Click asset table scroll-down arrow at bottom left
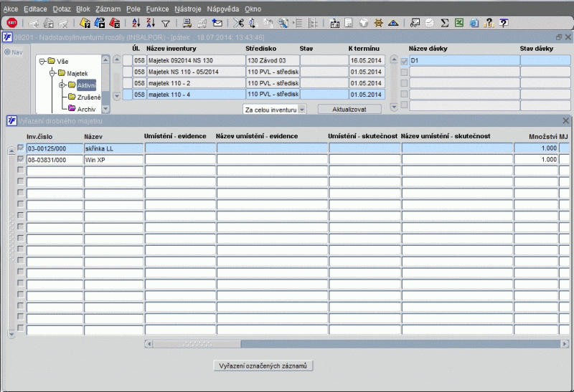Viewport: 574px width, 392px height. pyautogui.click(x=11, y=334)
